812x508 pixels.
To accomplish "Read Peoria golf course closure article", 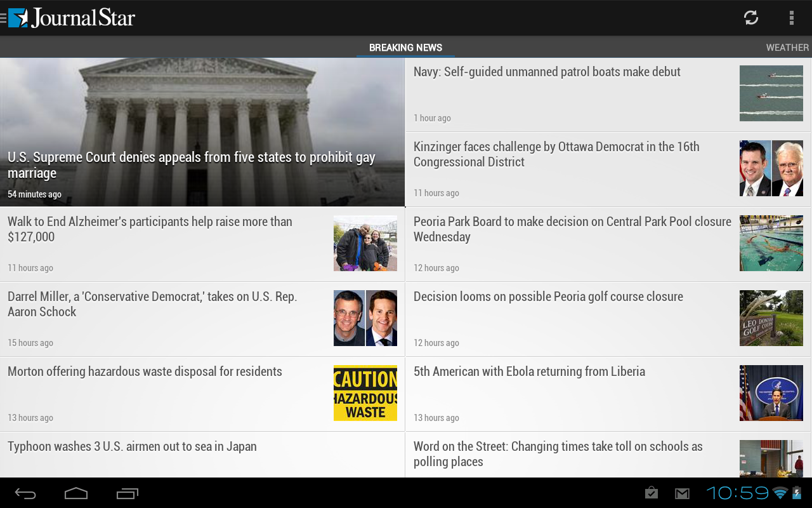I will [x=608, y=319].
